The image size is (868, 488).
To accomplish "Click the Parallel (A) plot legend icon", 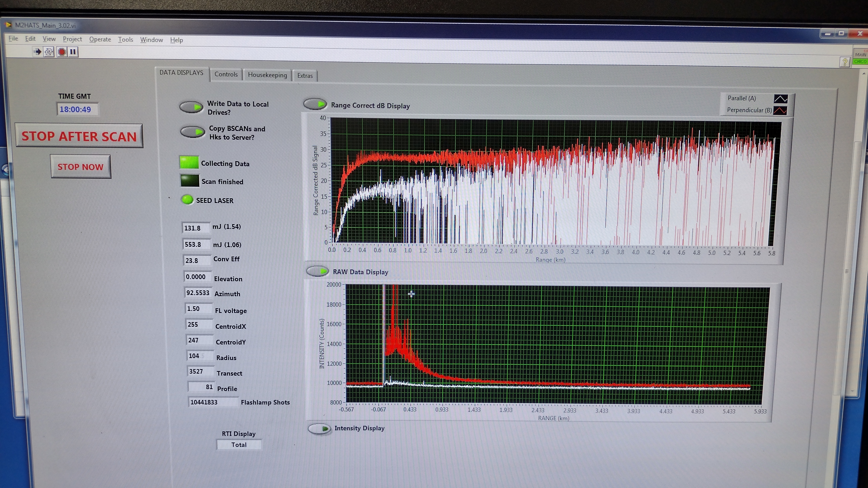I will click(x=780, y=99).
